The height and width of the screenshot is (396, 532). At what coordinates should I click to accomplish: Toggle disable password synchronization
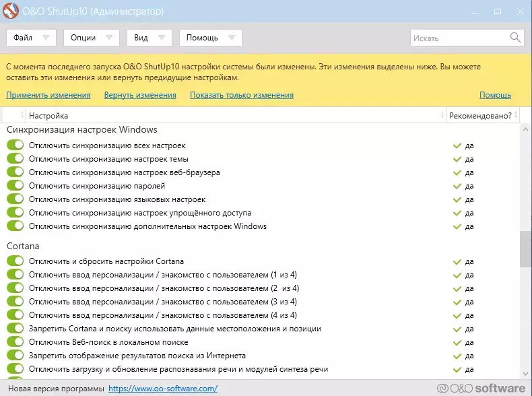(15, 185)
